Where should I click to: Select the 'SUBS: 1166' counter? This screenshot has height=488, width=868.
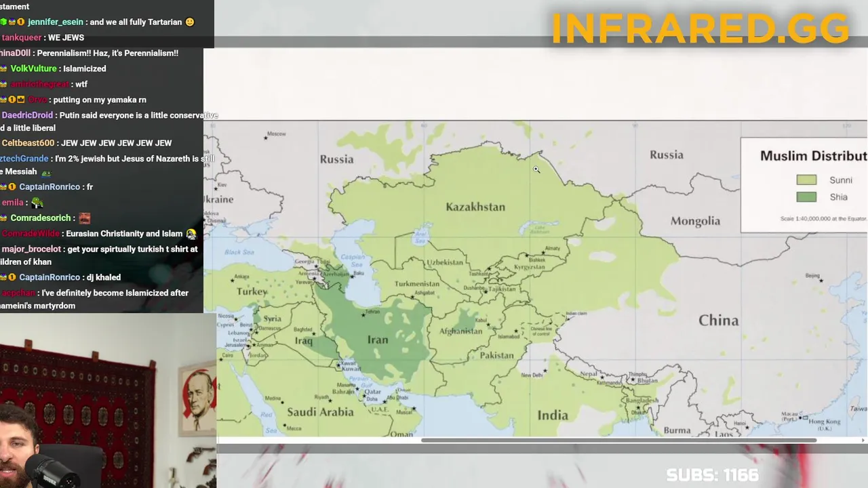pyautogui.click(x=712, y=475)
